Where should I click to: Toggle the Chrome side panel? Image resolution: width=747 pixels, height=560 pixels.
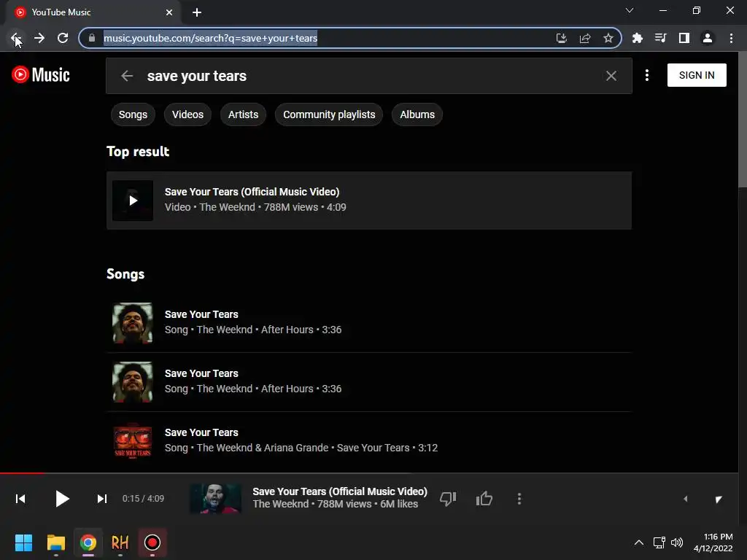[684, 38]
